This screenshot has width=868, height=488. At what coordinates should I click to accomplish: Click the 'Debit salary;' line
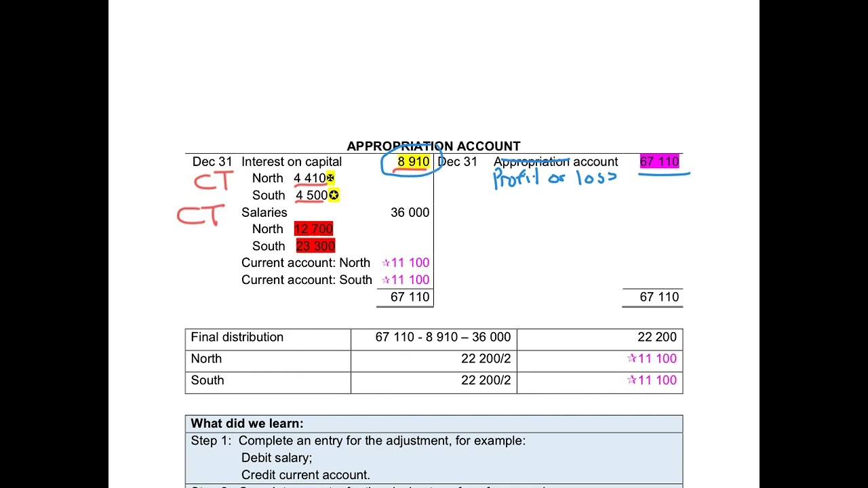(277, 458)
